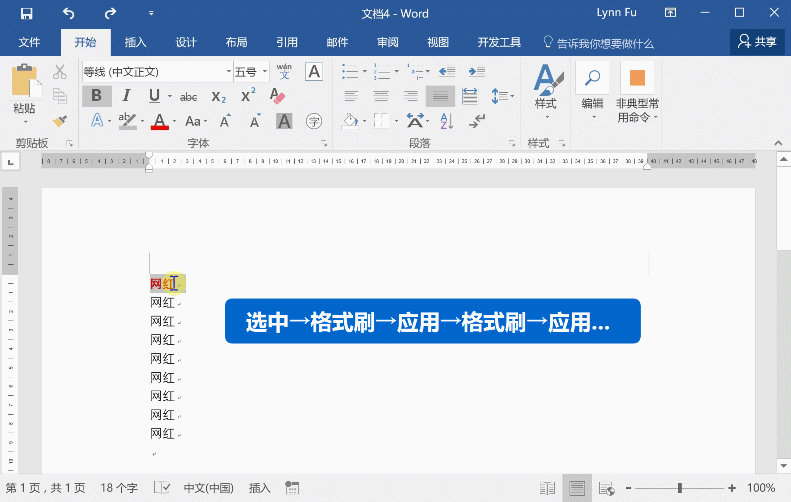Image resolution: width=791 pixels, height=502 pixels.
Task: Open the 编辑 find menu
Action: point(592,92)
